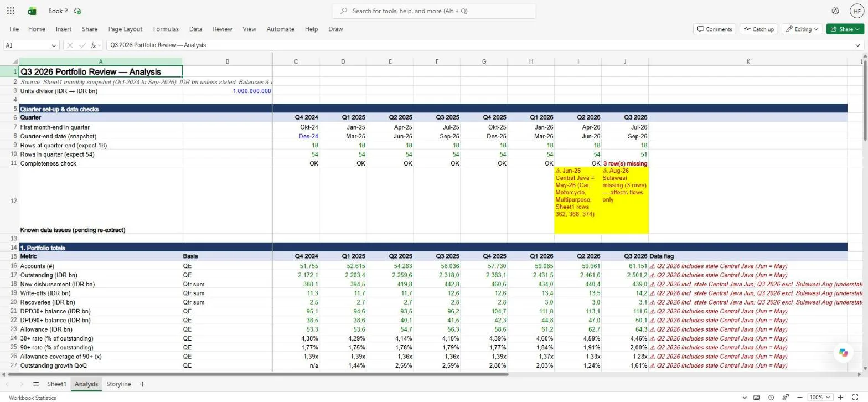Switch to the Sheet1 sheet tab
The height and width of the screenshot is (402, 868).
[56, 384]
